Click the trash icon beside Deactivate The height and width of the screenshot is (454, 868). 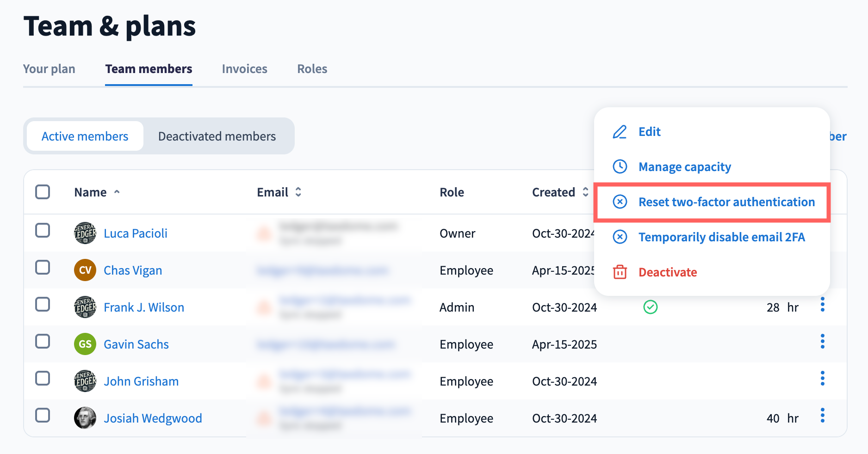[620, 272]
